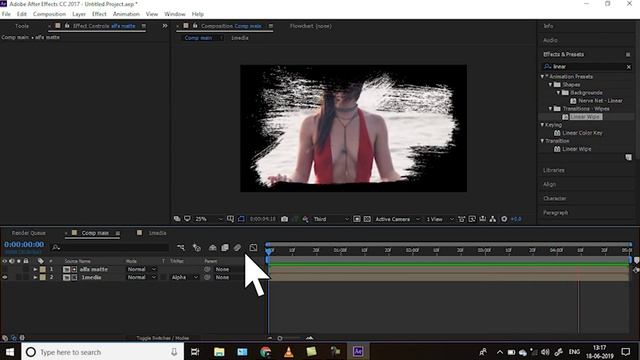The width and height of the screenshot is (640, 360).
Task: Open the Graph Editor icon in timeline
Action: (x=253, y=248)
